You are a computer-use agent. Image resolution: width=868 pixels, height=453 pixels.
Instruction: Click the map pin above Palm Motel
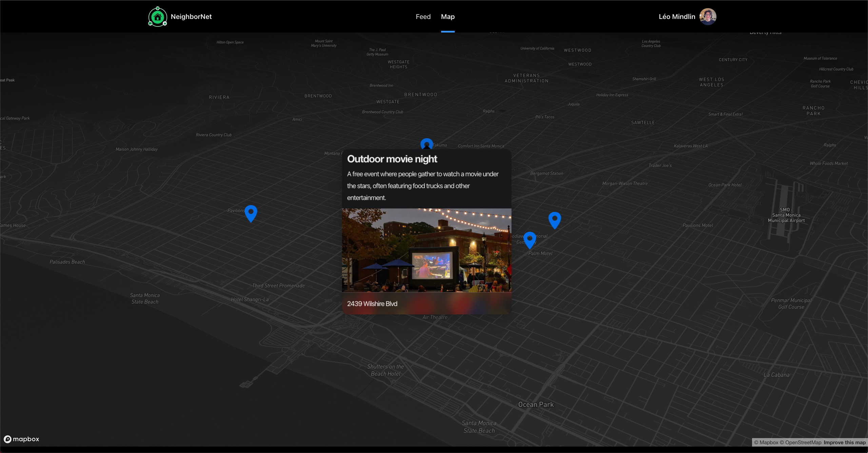[530, 239]
